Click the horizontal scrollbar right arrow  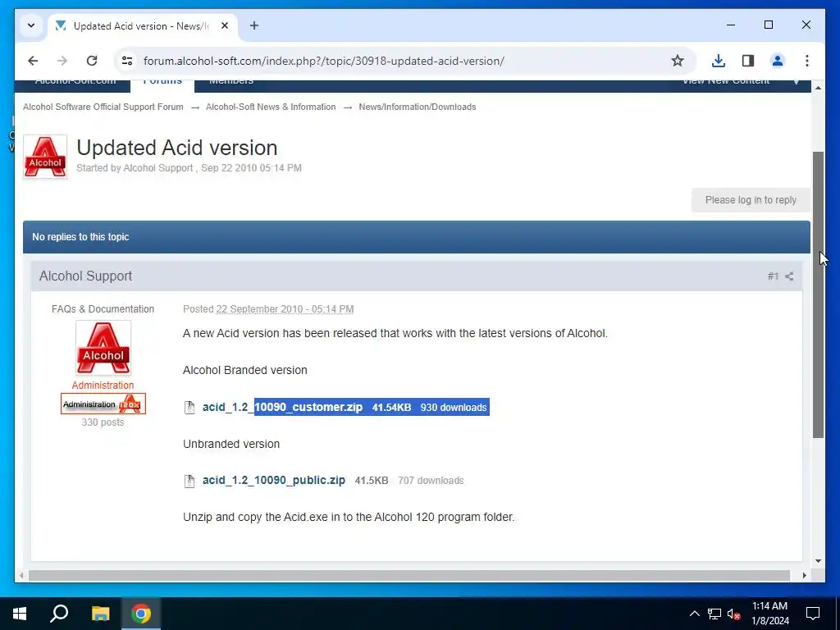[804, 575]
